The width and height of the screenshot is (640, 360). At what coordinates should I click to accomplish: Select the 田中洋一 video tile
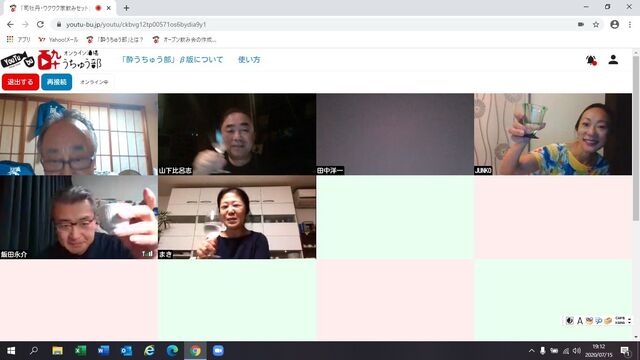click(x=395, y=134)
